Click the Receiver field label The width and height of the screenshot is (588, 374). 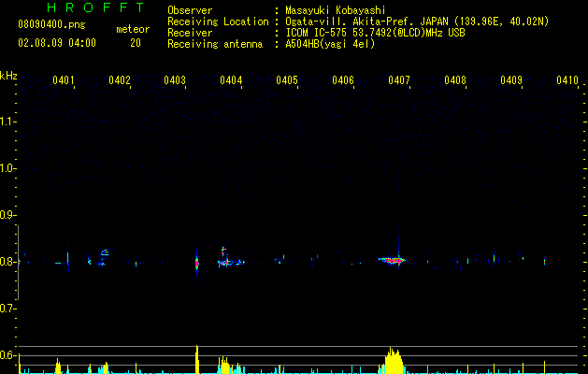point(190,33)
